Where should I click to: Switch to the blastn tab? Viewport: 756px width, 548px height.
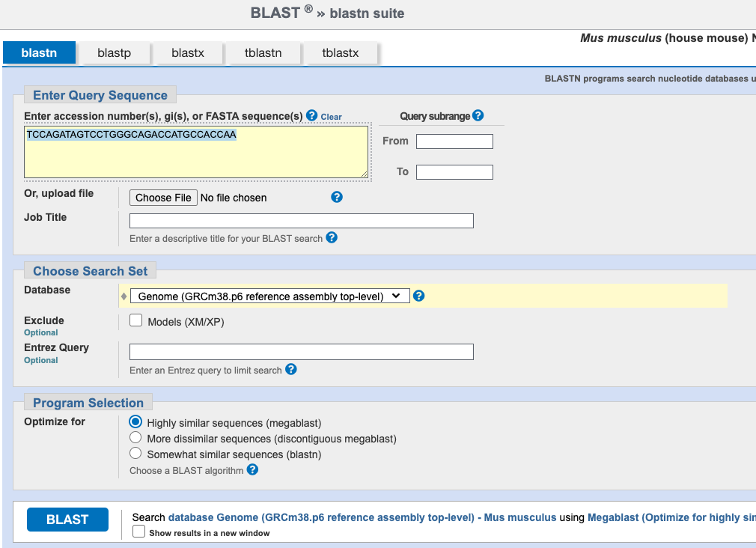39,52
